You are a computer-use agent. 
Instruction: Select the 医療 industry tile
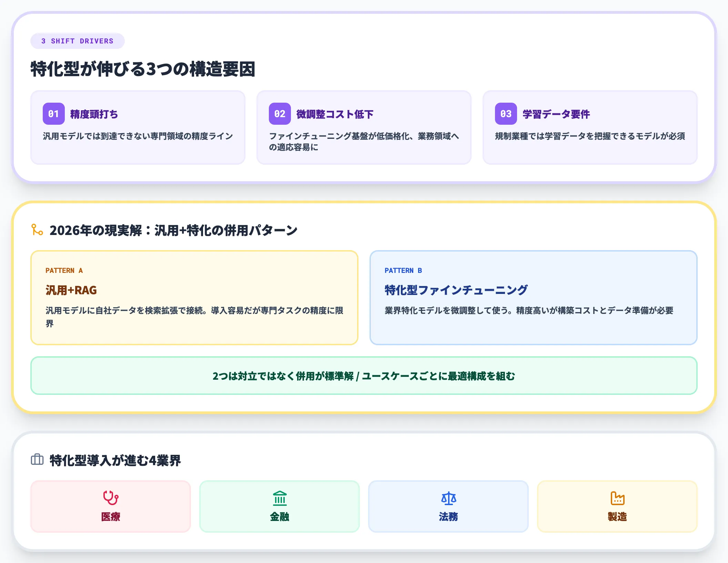click(x=111, y=506)
